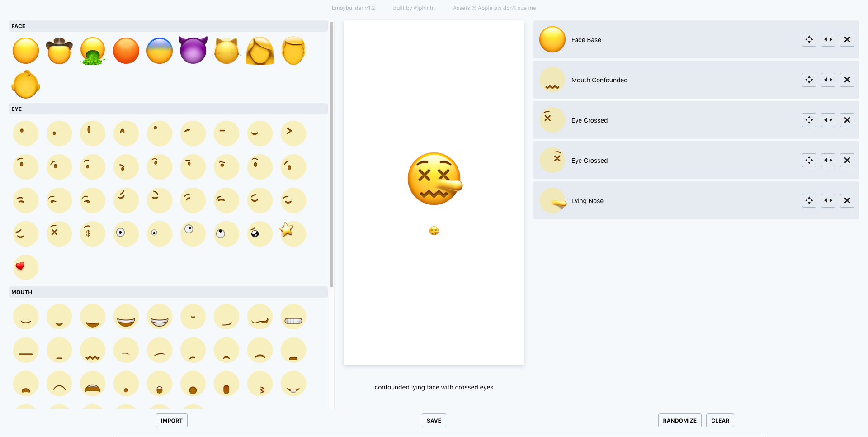Select the purple devil face with horns
Viewport: 868px width, 437px height.
(x=193, y=50)
